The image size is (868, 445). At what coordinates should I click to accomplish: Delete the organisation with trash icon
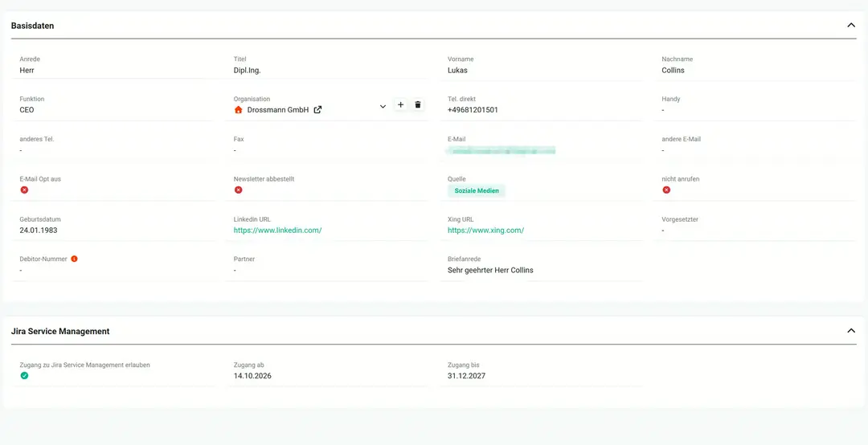coord(418,104)
